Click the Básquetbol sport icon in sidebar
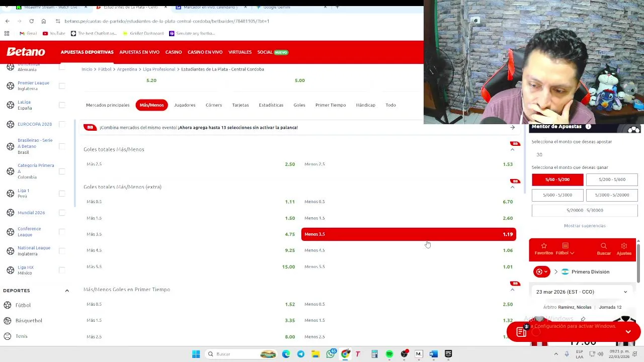Image resolution: width=644 pixels, height=362 pixels. tap(8, 321)
